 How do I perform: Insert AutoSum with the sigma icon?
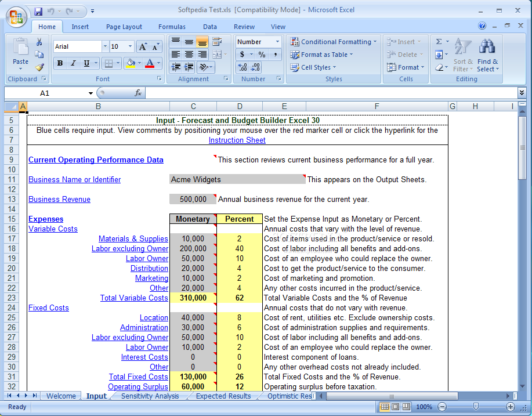439,42
